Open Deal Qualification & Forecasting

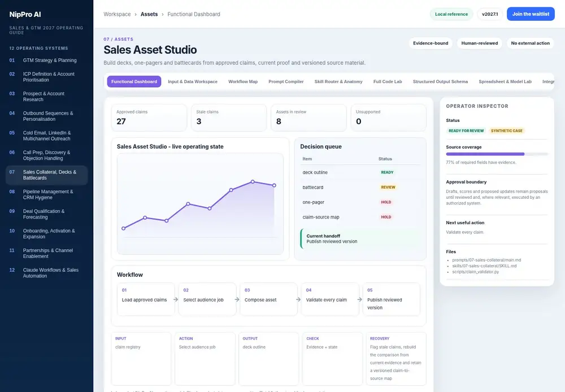[46, 214]
